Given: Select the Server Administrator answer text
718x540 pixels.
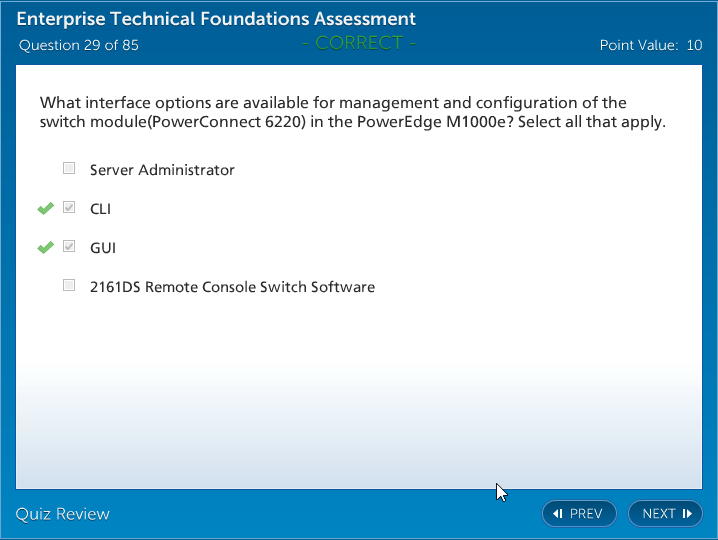Looking at the screenshot, I should [x=162, y=170].
